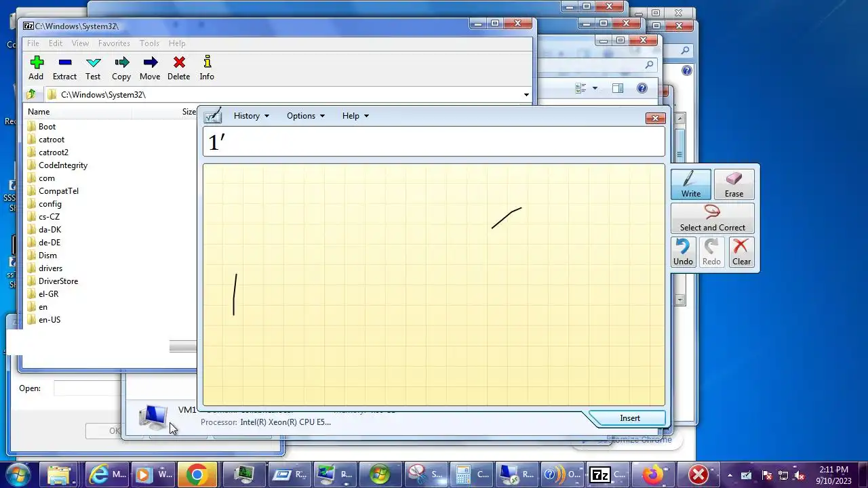
Task: Open the Favorites menu in 7-Zip
Action: click(114, 43)
